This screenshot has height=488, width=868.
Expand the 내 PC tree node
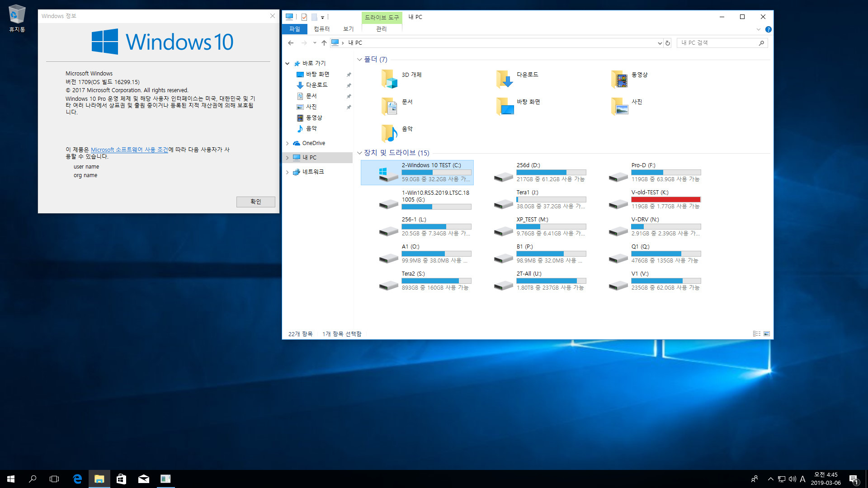pos(287,158)
